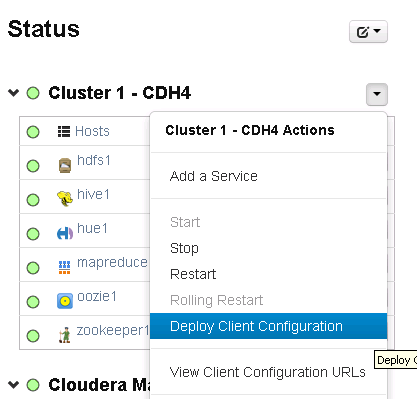Click the zookeeper1 service icon
Screen dimensions: 417x399
coord(65,335)
